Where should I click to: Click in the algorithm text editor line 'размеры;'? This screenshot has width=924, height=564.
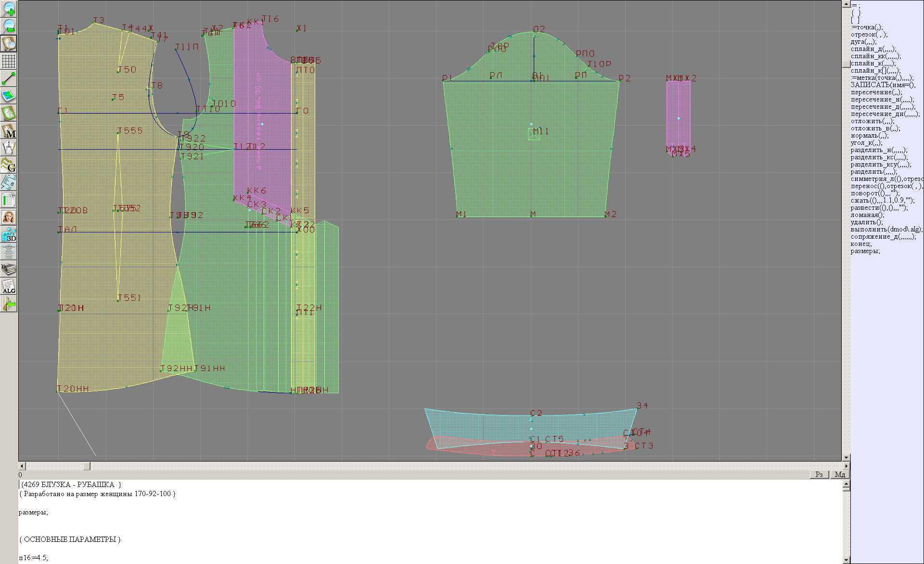click(33, 512)
